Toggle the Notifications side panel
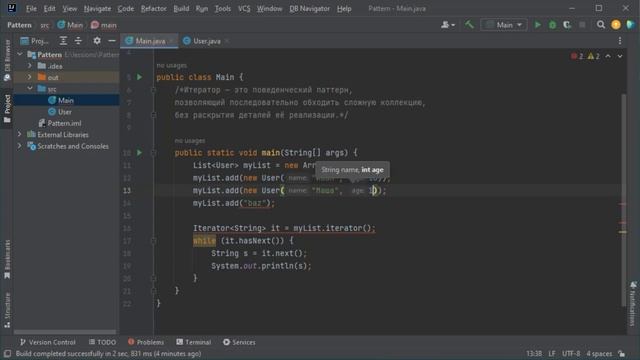 [633, 303]
